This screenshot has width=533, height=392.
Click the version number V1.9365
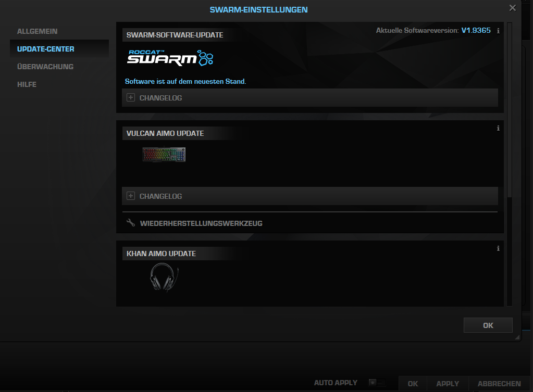click(476, 31)
